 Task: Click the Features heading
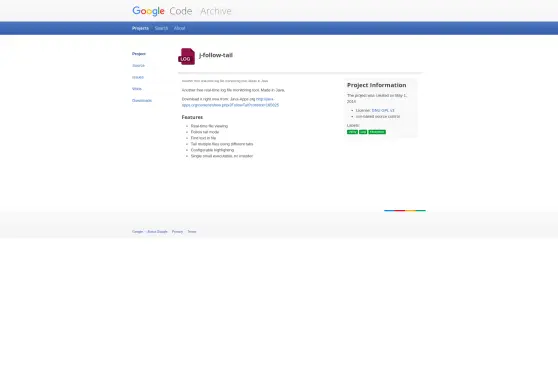(x=192, y=117)
